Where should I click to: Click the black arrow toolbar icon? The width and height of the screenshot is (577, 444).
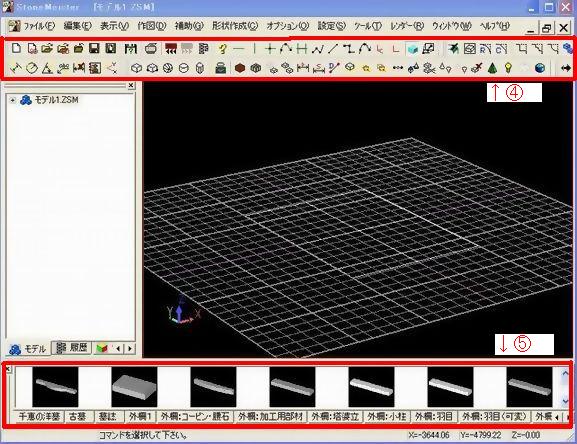tap(566, 68)
